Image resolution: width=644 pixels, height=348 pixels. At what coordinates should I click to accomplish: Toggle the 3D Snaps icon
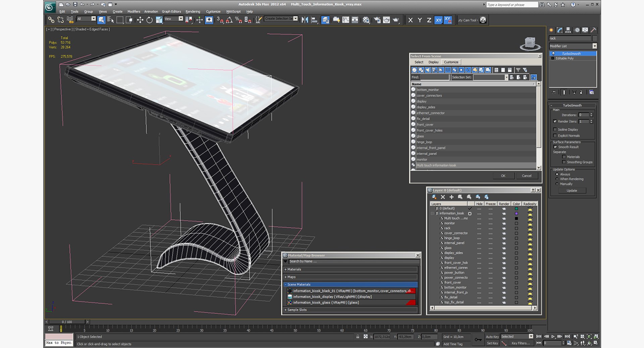click(x=220, y=20)
